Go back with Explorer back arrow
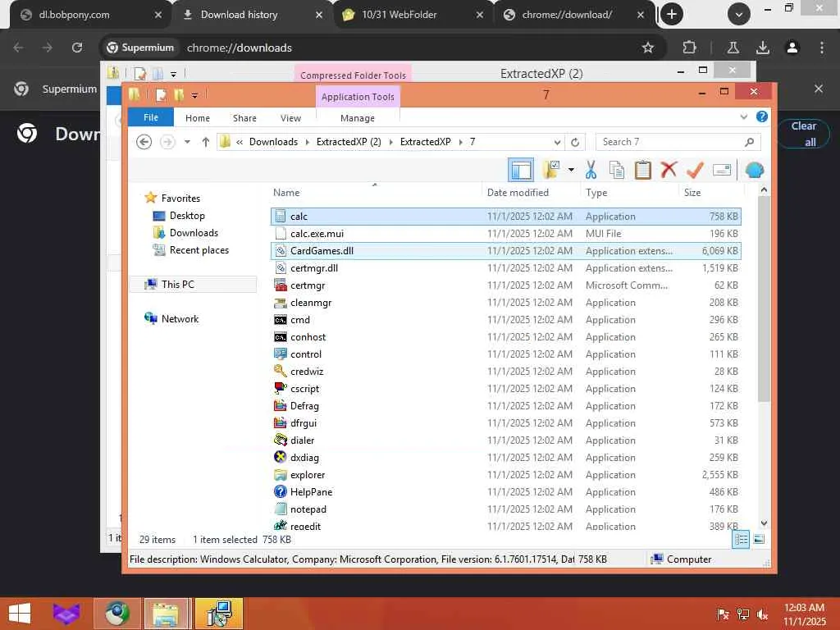This screenshot has width=840, height=630. 144,142
